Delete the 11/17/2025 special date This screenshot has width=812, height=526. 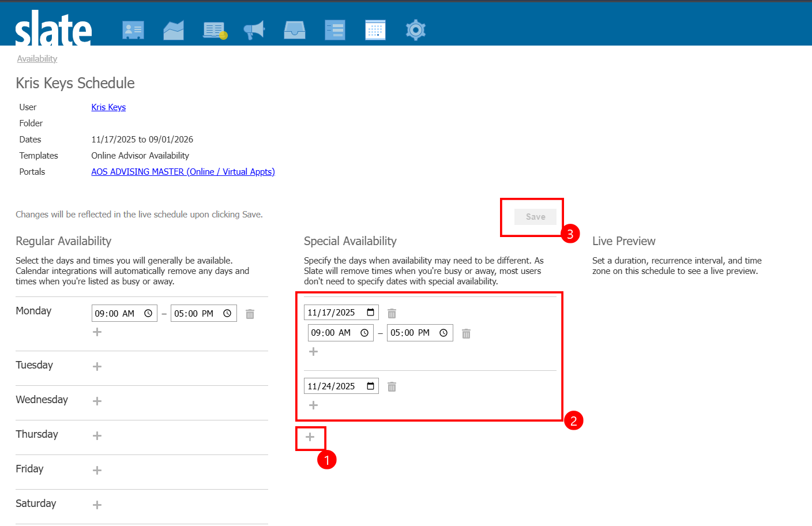coord(392,313)
